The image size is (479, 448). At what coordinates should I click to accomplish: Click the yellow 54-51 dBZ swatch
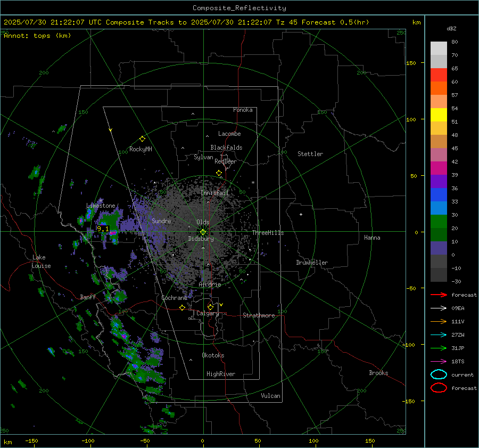point(439,115)
